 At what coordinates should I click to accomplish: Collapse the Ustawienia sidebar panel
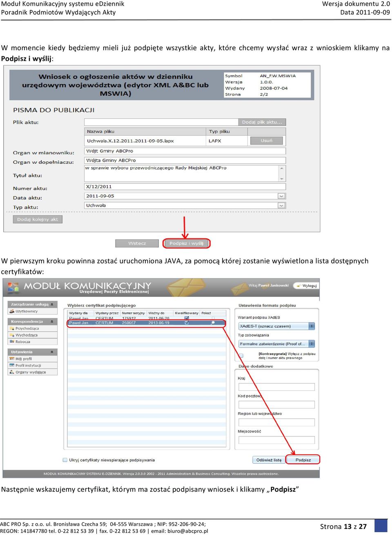click(x=52, y=352)
